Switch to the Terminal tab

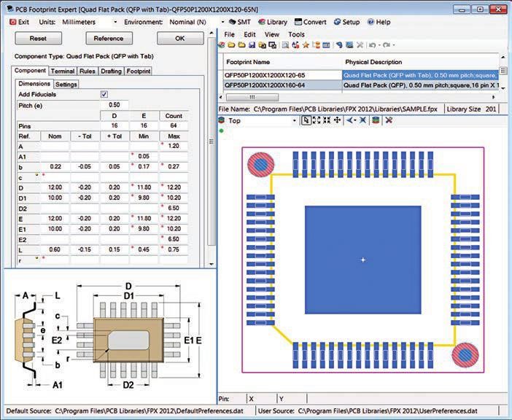tap(63, 71)
